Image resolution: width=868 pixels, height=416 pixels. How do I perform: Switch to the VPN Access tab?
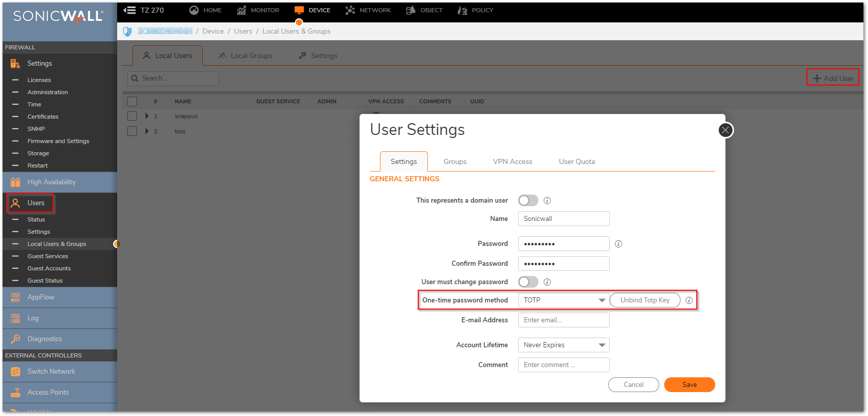[512, 161]
